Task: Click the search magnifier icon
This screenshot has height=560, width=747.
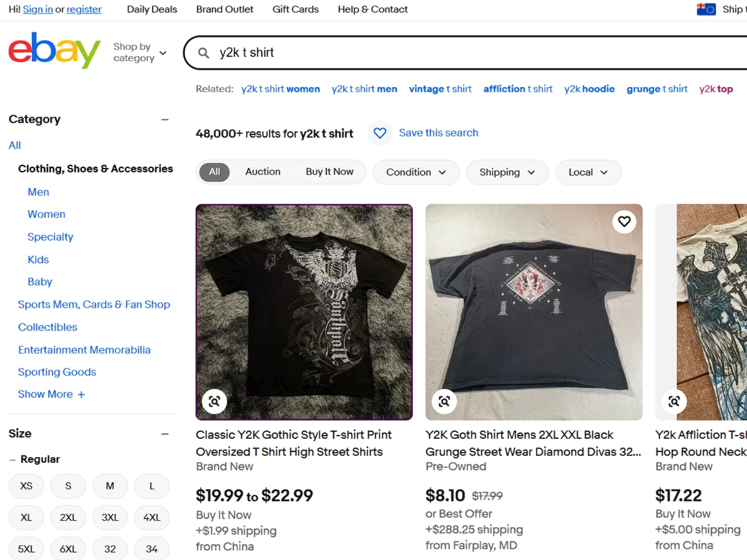Action: pos(203,53)
